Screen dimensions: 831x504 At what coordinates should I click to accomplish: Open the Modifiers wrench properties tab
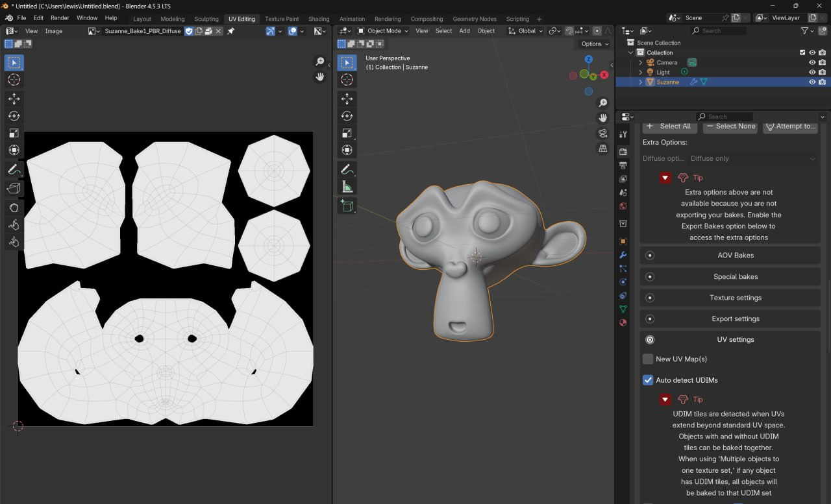point(623,255)
